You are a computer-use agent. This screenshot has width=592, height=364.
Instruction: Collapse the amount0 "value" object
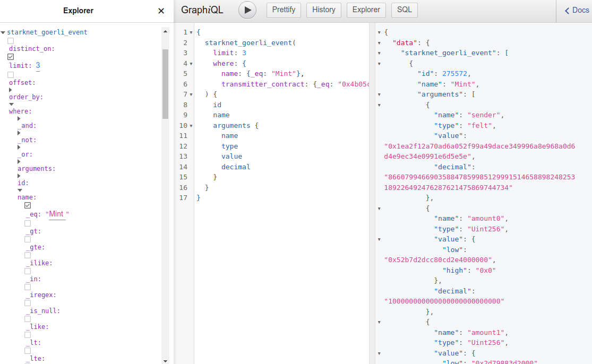pyautogui.click(x=379, y=239)
